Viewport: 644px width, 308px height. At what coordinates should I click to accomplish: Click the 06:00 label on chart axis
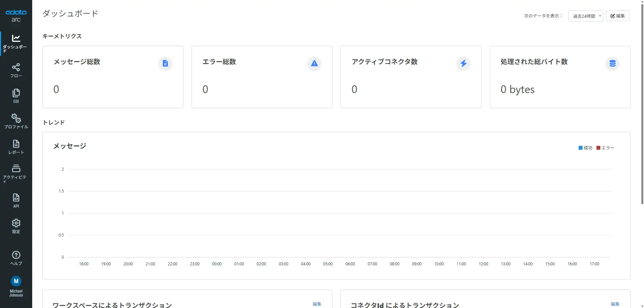350,264
